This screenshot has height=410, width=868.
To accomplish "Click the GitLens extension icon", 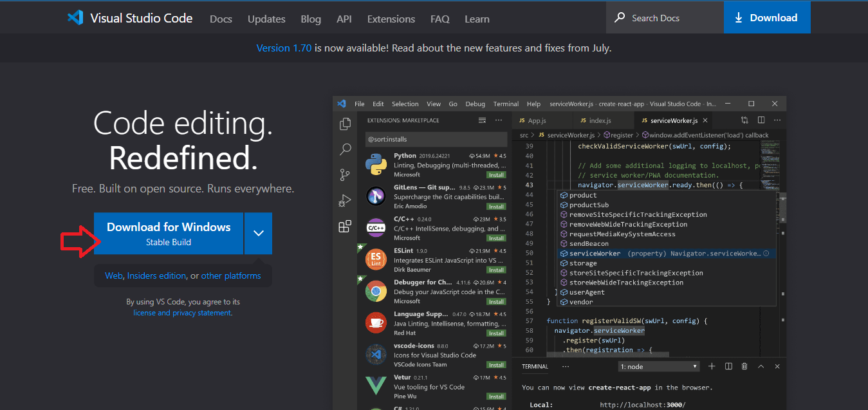I will tap(376, 196).
